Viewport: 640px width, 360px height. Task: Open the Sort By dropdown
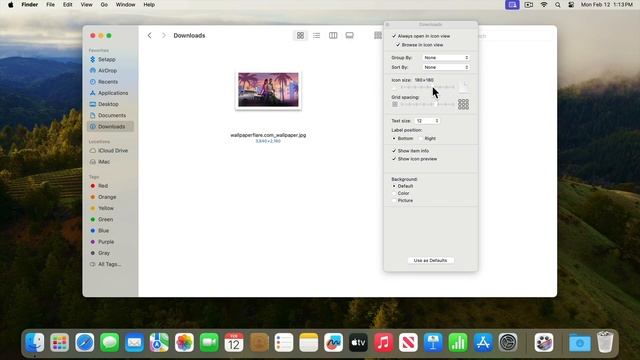[446, 67]
